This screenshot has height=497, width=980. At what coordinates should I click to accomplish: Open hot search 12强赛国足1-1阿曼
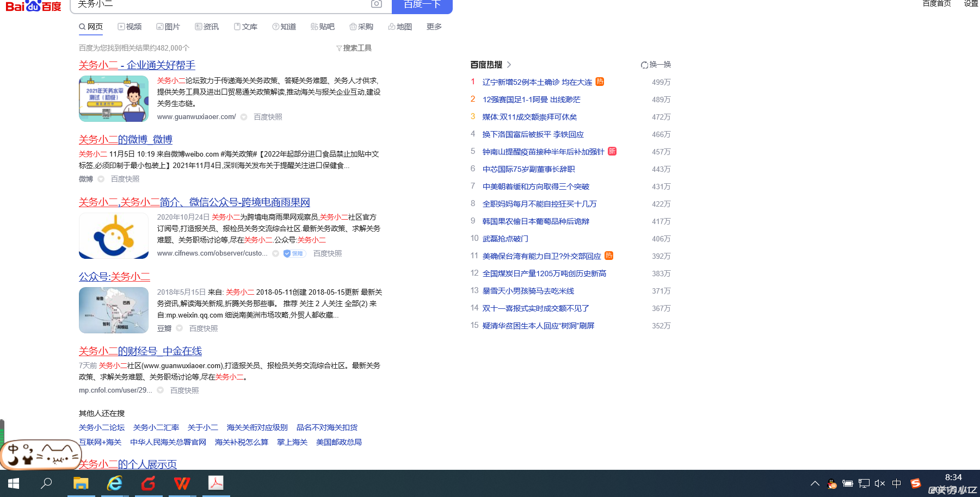tap(532, 100)
